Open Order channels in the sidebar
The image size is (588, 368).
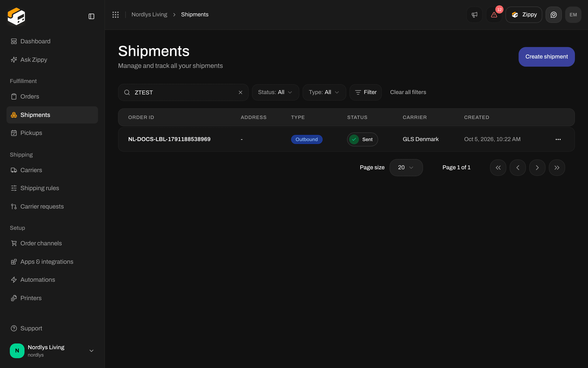coord(52,243)
